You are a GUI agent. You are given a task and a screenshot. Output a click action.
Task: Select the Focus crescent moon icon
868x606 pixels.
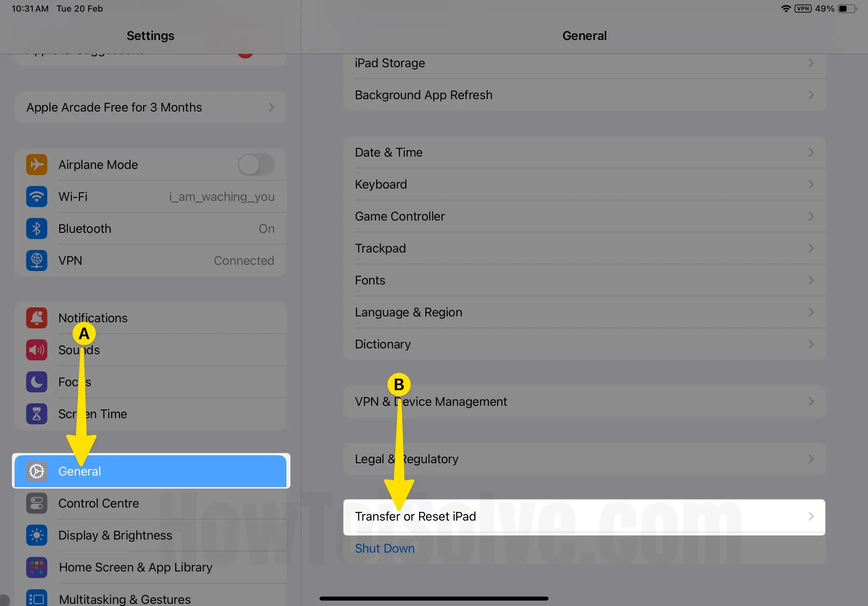pyautogui.click(x=36, y=382)
